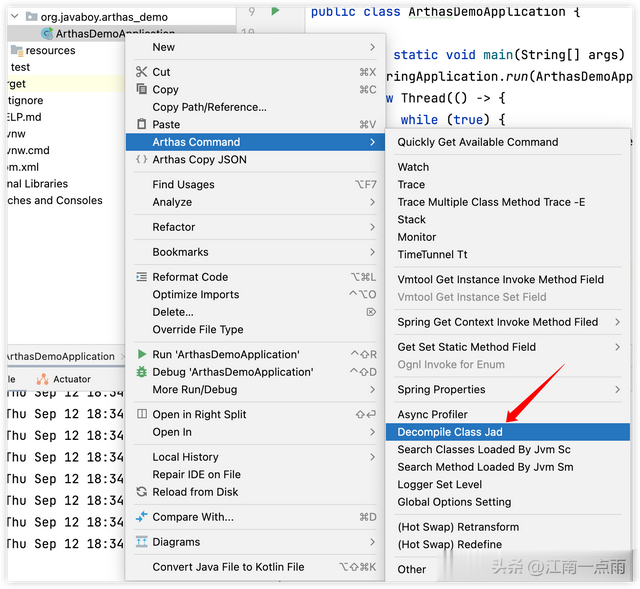Select the ArthasDemoApplication run tab

(x=61, y=356)
